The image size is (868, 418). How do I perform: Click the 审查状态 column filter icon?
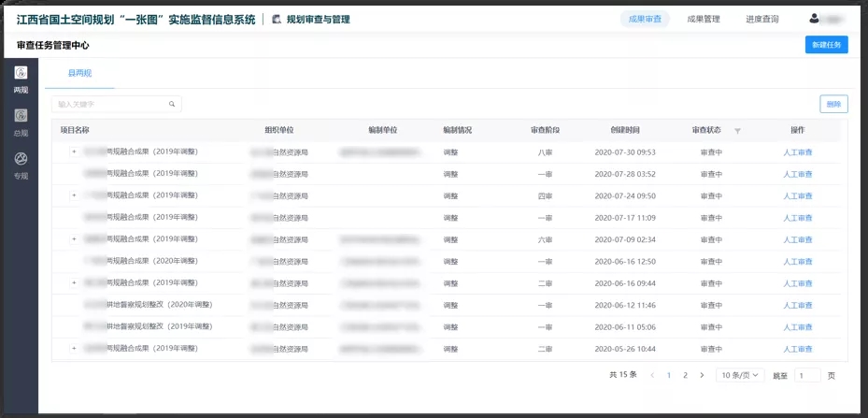[737, 131]
